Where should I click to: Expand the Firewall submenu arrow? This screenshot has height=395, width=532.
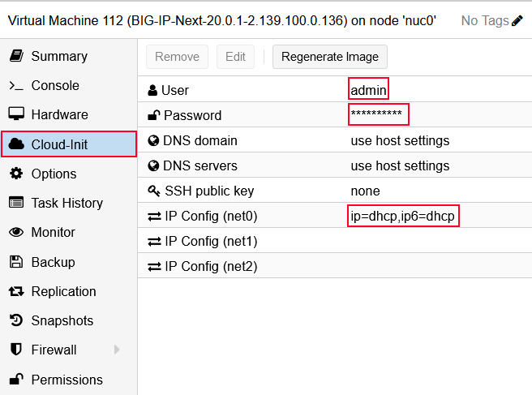click(x=117, y=350)
